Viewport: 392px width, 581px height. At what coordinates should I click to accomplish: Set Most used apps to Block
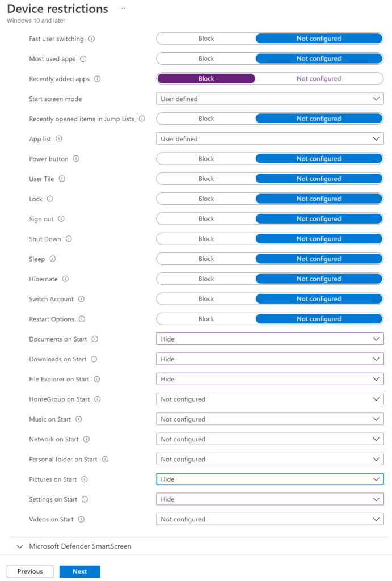(206, 58)
